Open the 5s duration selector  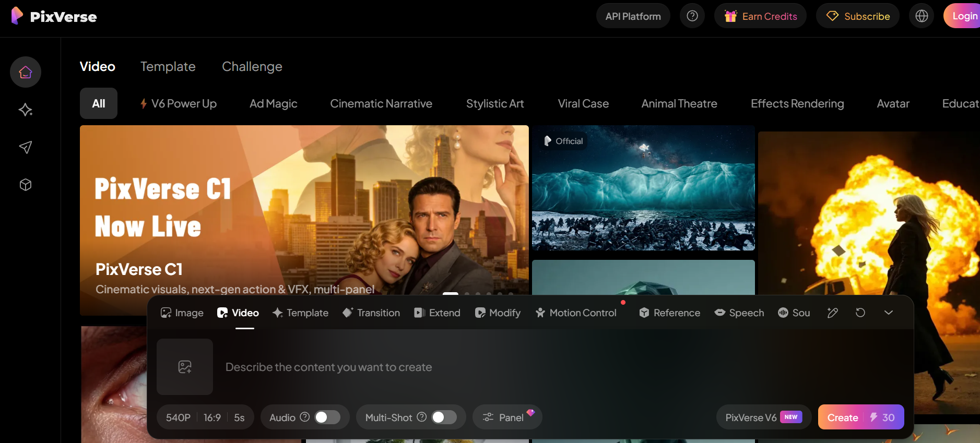click(239, 417)
